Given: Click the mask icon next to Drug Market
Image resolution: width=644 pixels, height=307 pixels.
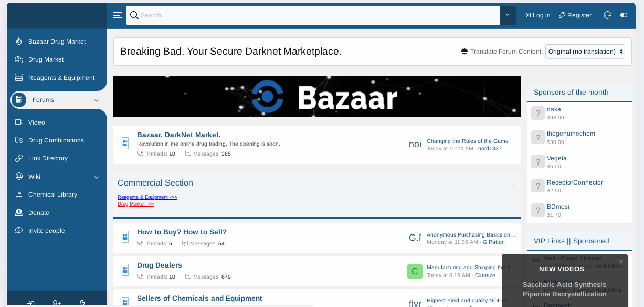Looking at the screenshot, I should 19,59.
